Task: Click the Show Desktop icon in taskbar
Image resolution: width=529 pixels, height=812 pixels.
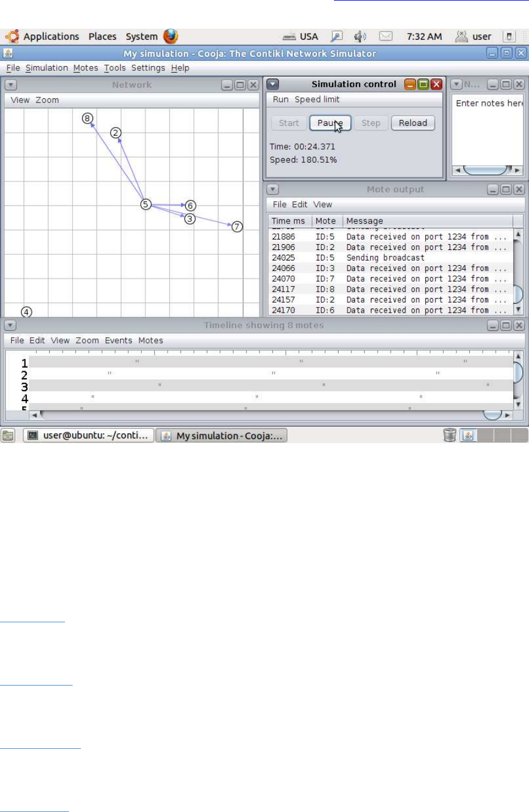Action: [x=8, y=436]
